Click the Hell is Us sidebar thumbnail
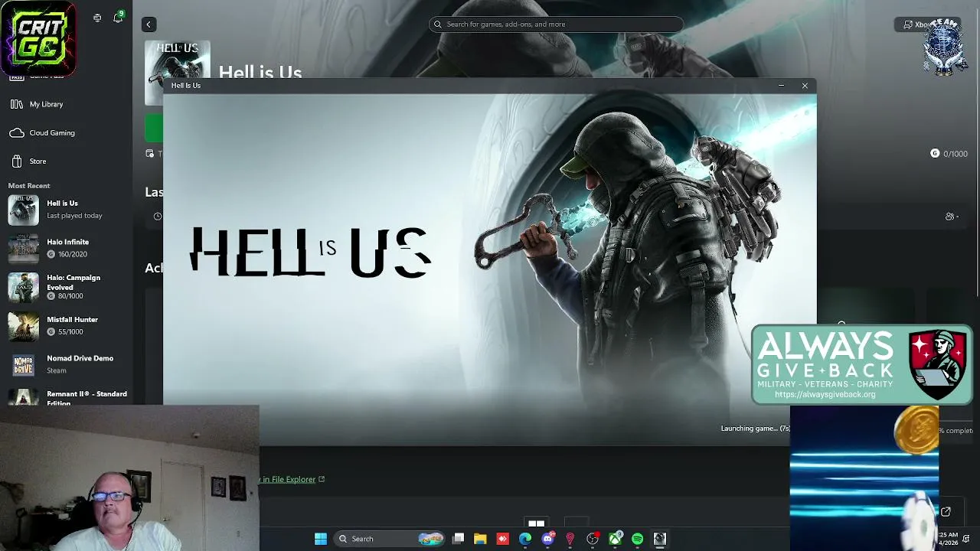 pyautogui.click(x=23, y=210)
